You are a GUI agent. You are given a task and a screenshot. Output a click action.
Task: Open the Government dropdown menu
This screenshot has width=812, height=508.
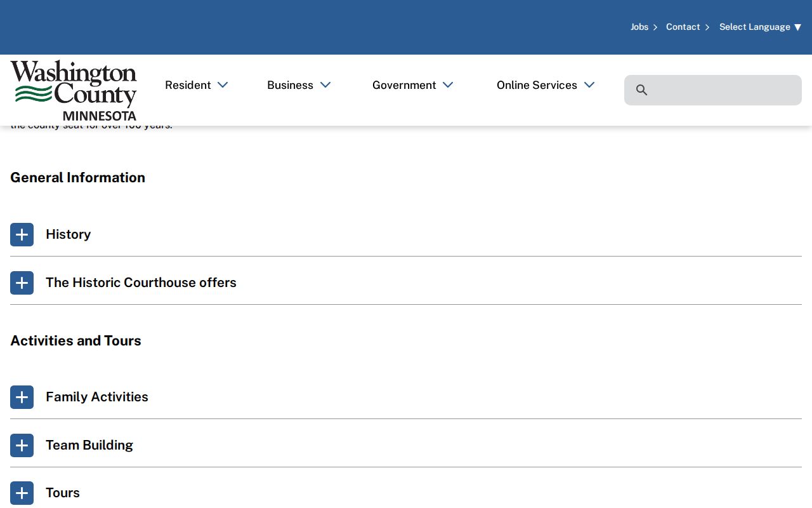413,85
